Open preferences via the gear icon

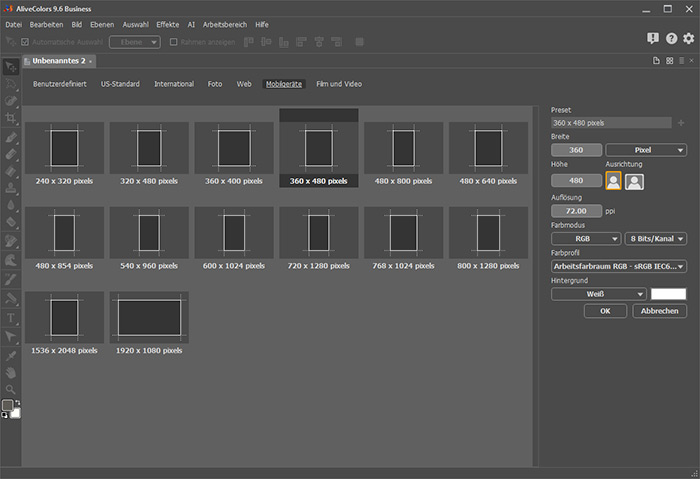pyautogui.click(x=689, y=38)
